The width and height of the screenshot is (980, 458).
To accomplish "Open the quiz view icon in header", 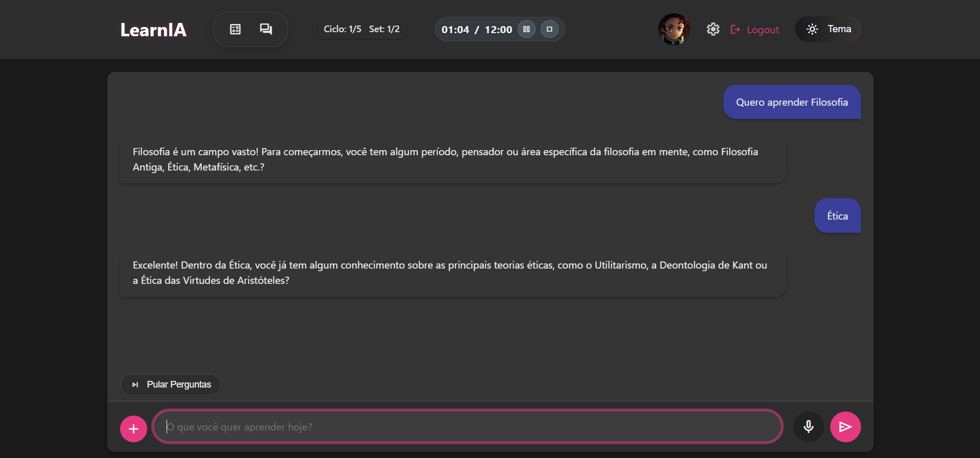I will 235,30.
